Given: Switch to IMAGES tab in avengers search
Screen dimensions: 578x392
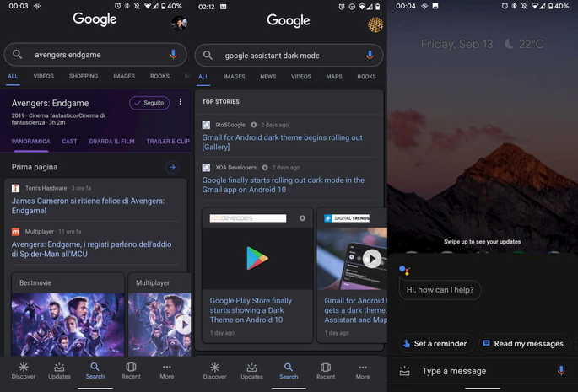Looking at the screenshot, I should point(124,76).
